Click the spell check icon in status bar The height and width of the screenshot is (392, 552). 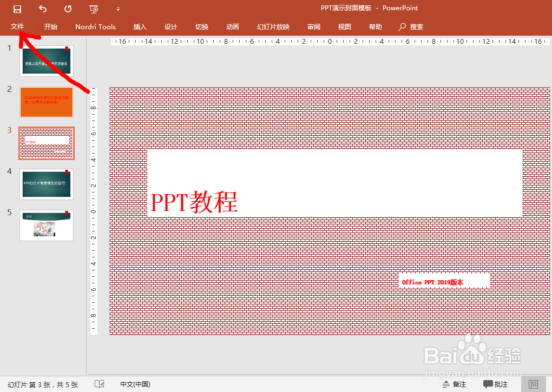100,383
